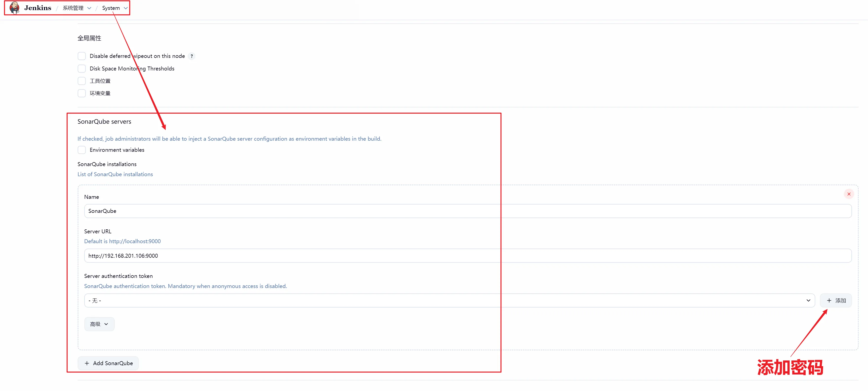The height and width of the screenshot is (391, 868).
Task: Click the help question mark icon
Action: (x=191, y=56)
